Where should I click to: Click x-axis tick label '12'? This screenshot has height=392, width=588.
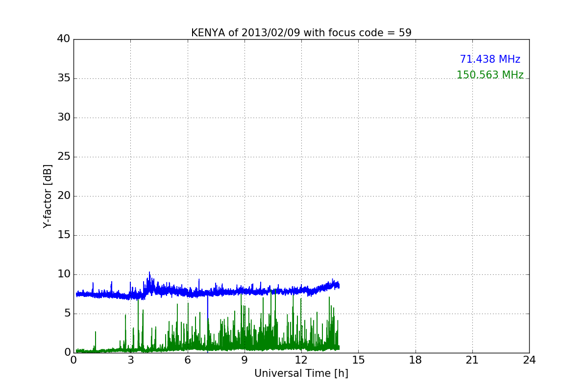pos(301,360)
